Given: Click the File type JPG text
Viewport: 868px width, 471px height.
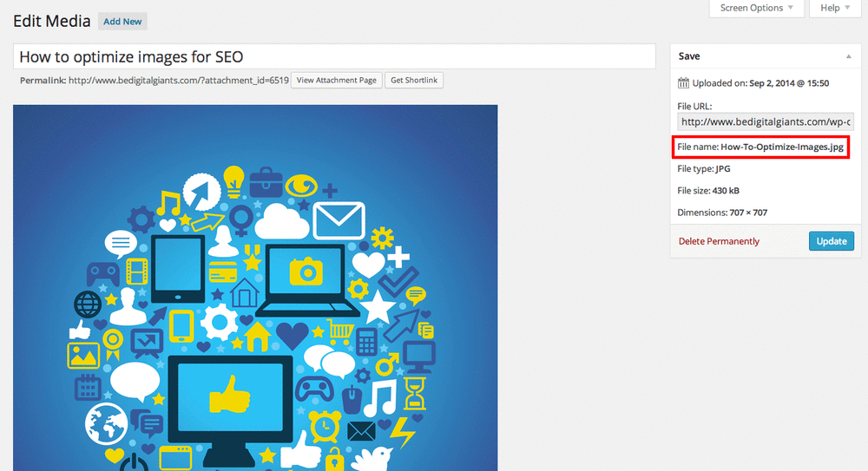Looking at the screenshot, I should (704, 169).
